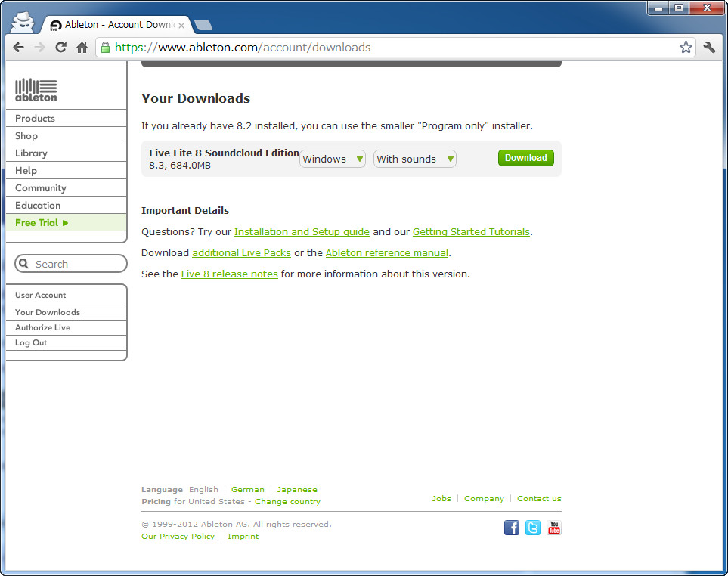
Task: Click the Change country link
Action: click(287, 501)
